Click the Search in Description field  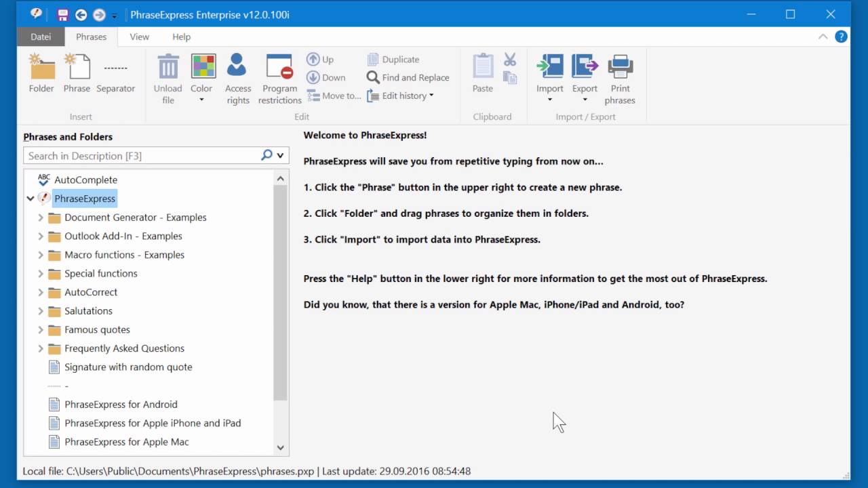[141, 156]
